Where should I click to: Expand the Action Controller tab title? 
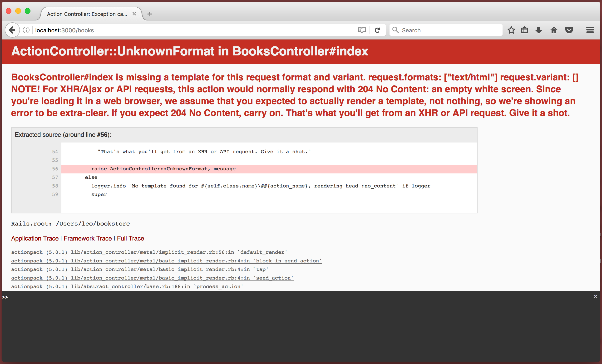(86, 14)
